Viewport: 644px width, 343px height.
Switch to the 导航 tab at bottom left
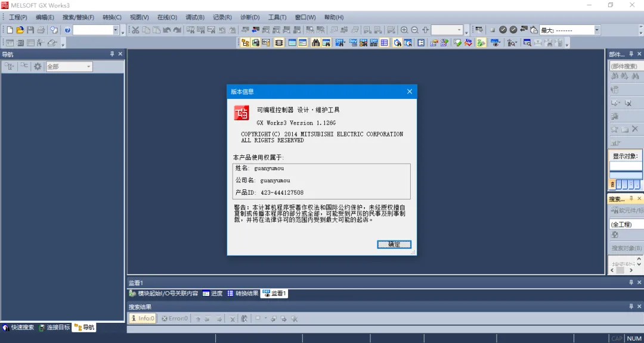pos(84,328)
